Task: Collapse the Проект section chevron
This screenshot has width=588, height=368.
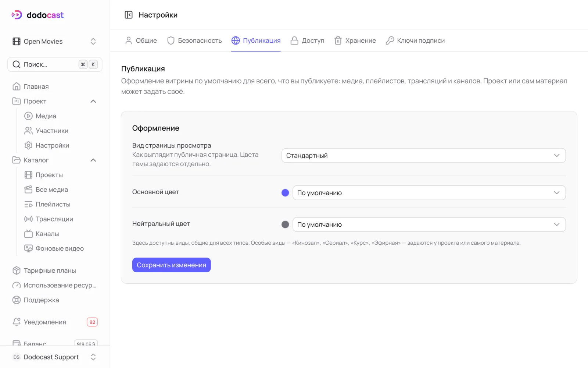Action: coord(93,101)
